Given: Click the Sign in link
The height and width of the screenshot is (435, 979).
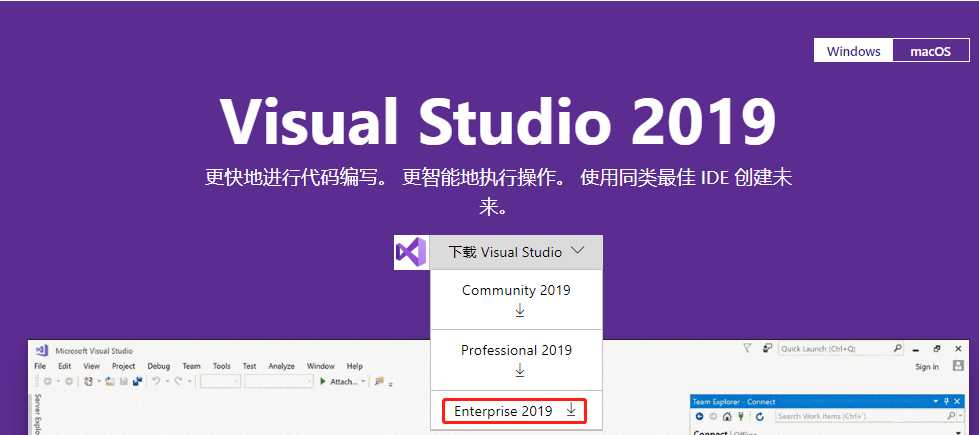Looking at the screenshot, I should pos(927,367).
